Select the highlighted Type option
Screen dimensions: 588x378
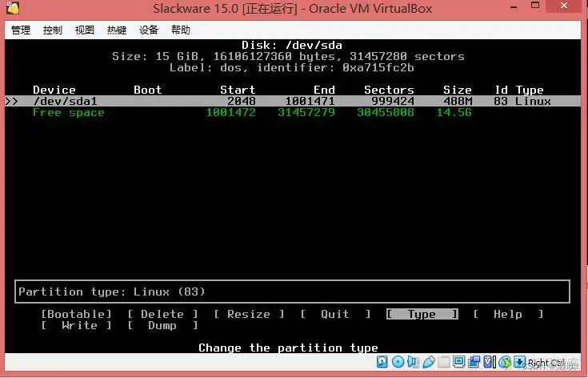point(422,314)
